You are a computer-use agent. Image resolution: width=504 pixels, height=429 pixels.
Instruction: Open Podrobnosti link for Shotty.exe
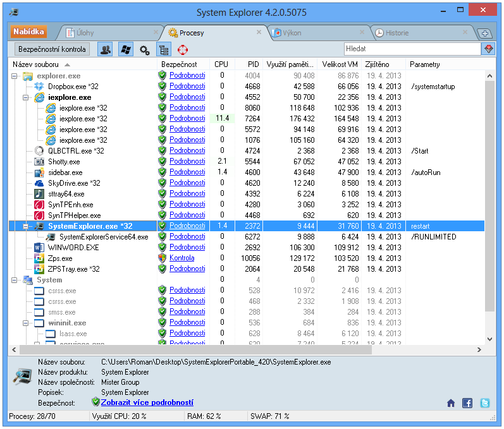(187, 161)
